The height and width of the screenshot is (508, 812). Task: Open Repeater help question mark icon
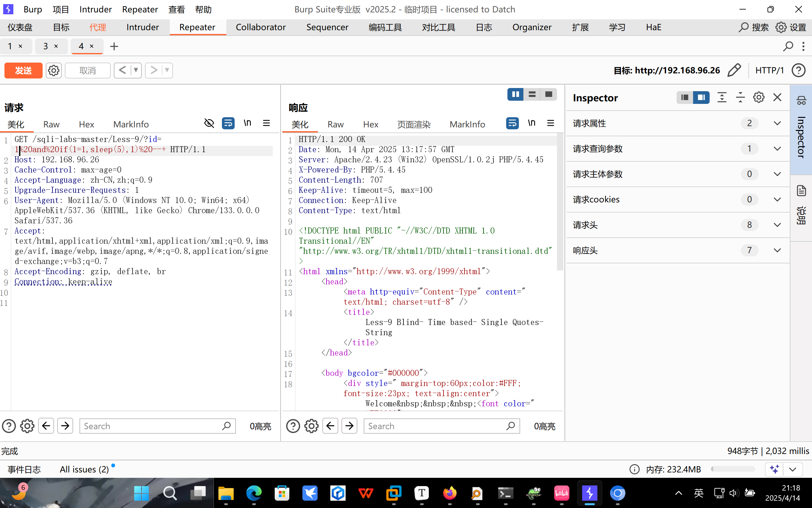799,70
